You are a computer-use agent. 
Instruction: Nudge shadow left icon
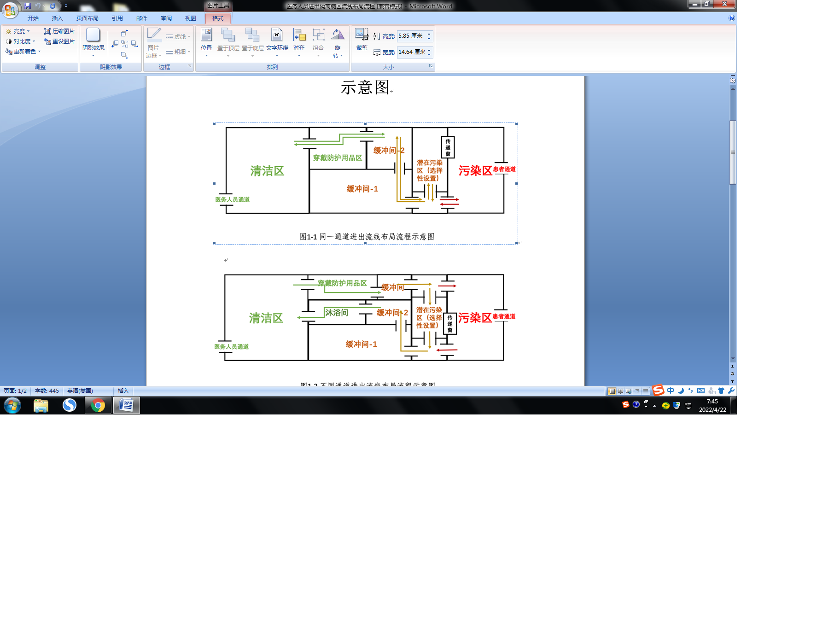[115, 44]
